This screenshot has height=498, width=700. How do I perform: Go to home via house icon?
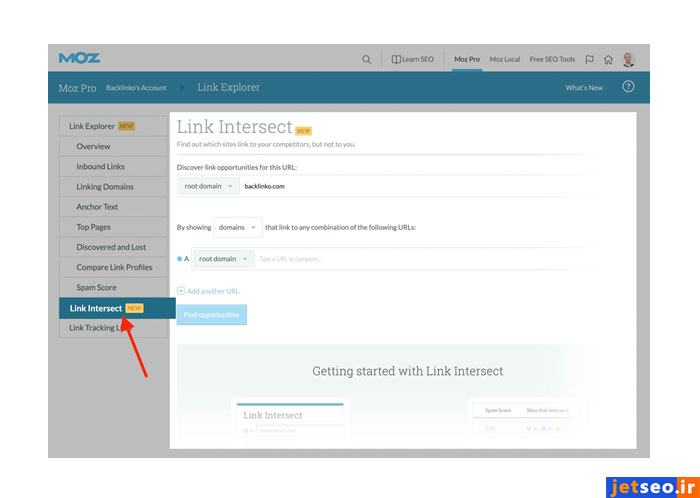608,59
